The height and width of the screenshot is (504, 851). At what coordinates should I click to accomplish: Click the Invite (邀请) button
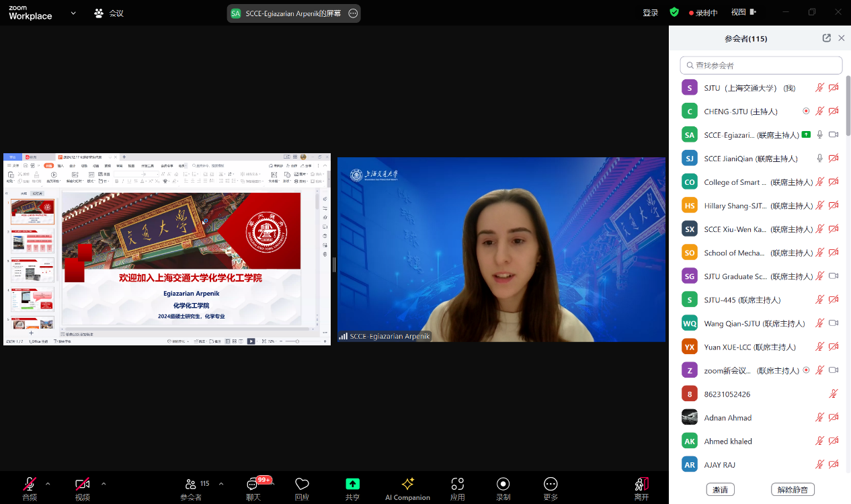click(x=720, y=489)
